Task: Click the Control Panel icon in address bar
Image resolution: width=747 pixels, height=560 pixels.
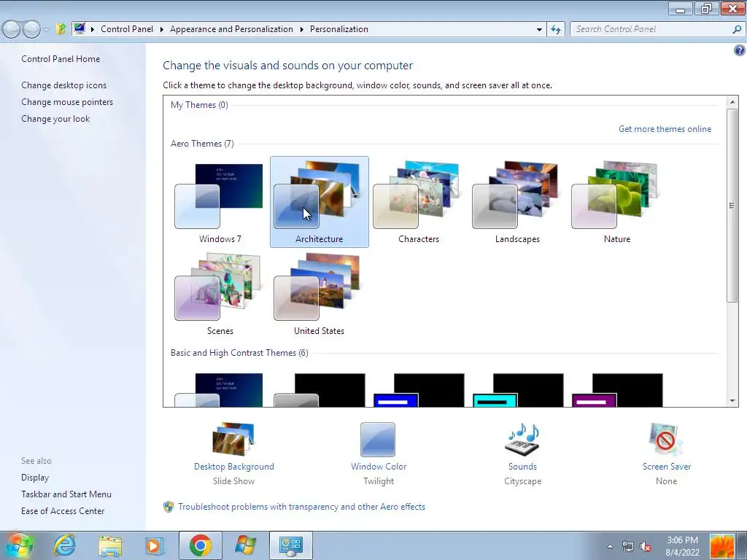Action: [x=80, y=29]
